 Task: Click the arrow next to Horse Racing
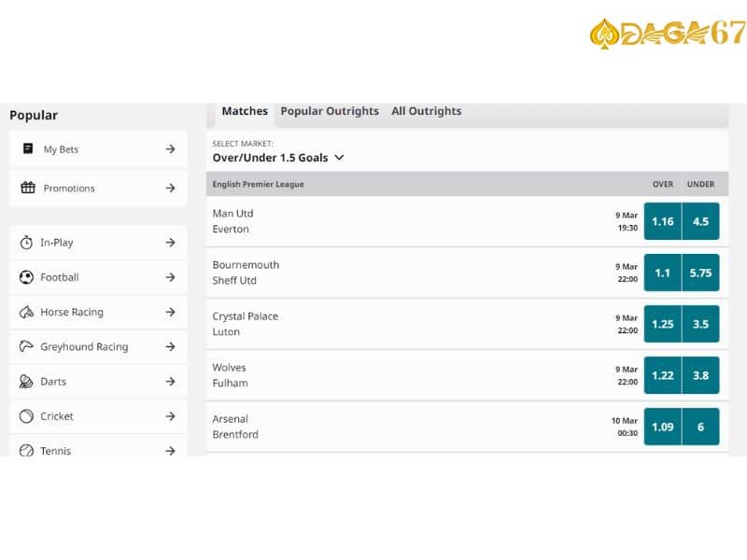pos(171,312)
